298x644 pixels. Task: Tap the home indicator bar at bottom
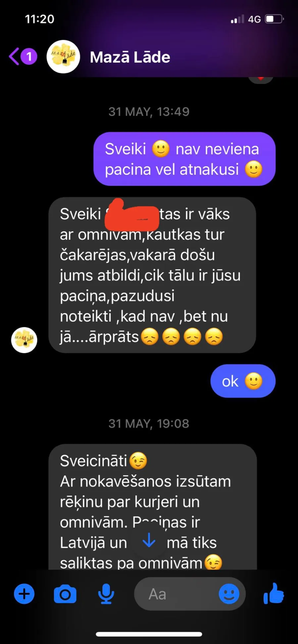tap(149, 634)
